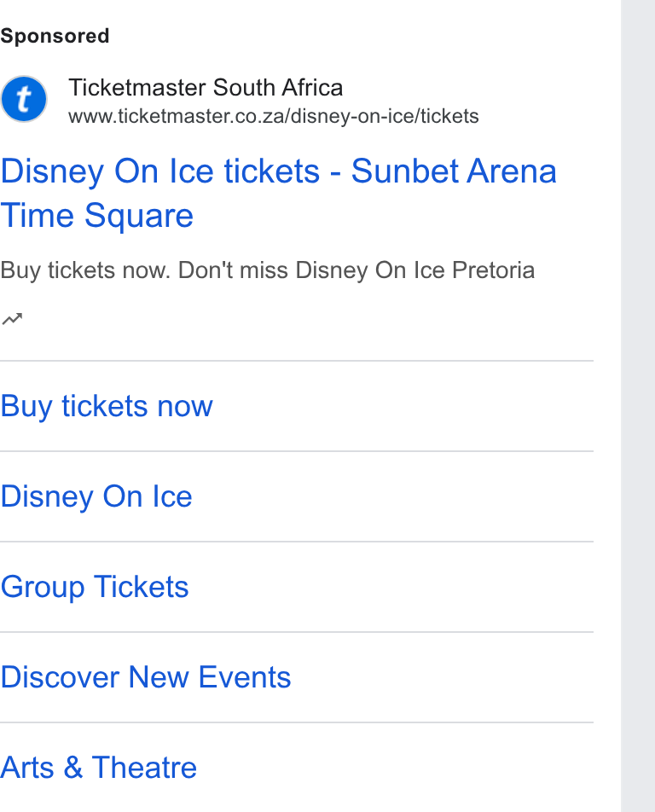
Task: Click 'Pretoria' in the ad description
Action: pos(493,270)
